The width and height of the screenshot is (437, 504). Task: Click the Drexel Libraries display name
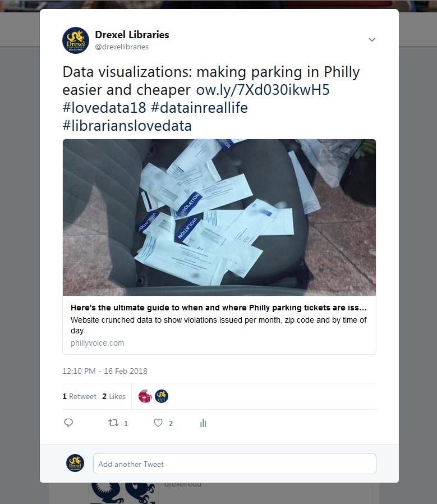click(x=132, y=34)
